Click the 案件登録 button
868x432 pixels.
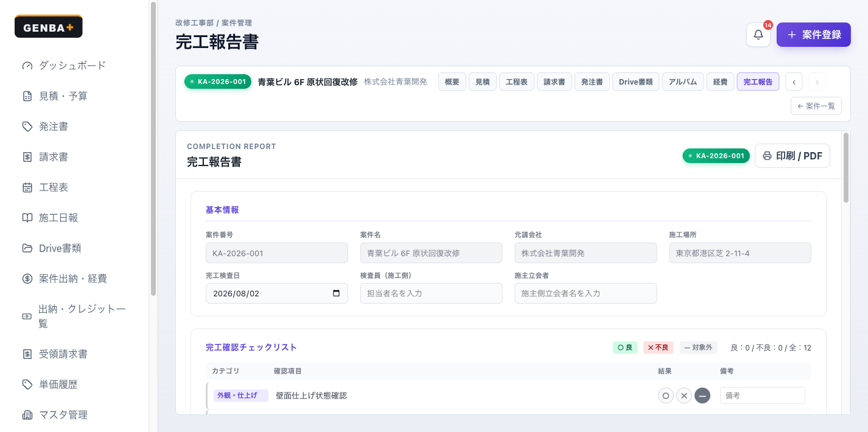[814, 35]
